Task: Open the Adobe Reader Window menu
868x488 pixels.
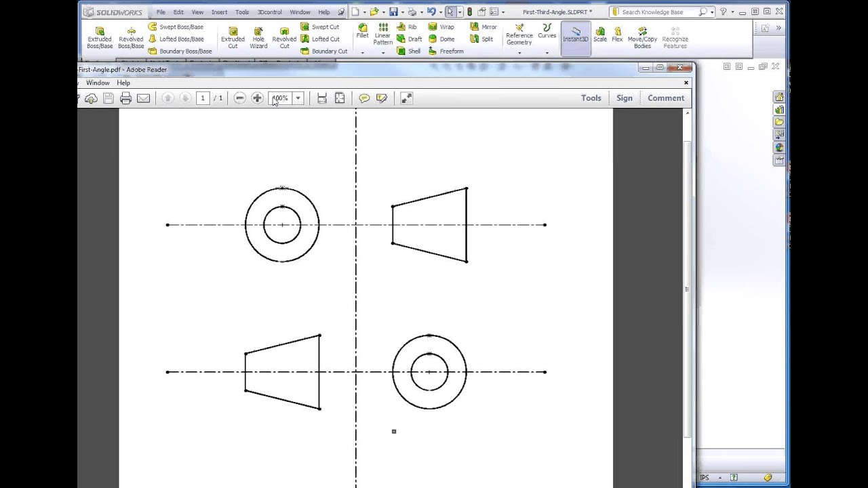Action: (x=98, y=83)
